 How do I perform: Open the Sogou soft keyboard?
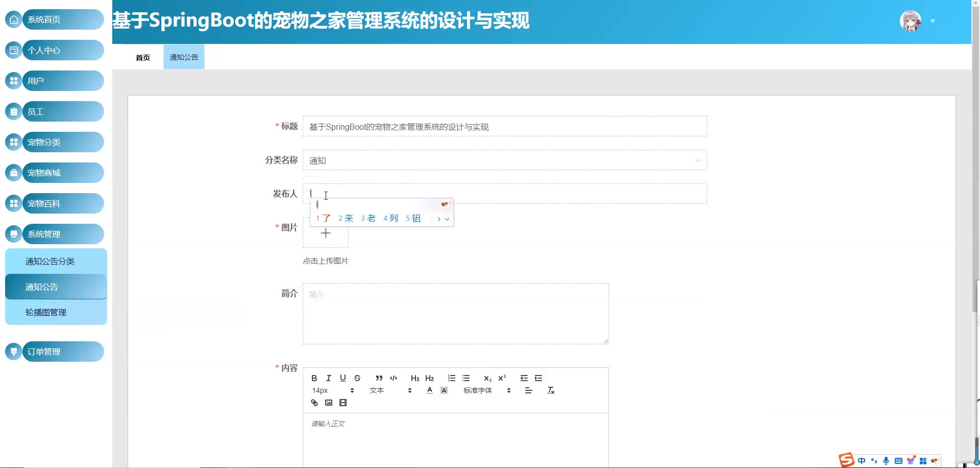pos(898,461)
